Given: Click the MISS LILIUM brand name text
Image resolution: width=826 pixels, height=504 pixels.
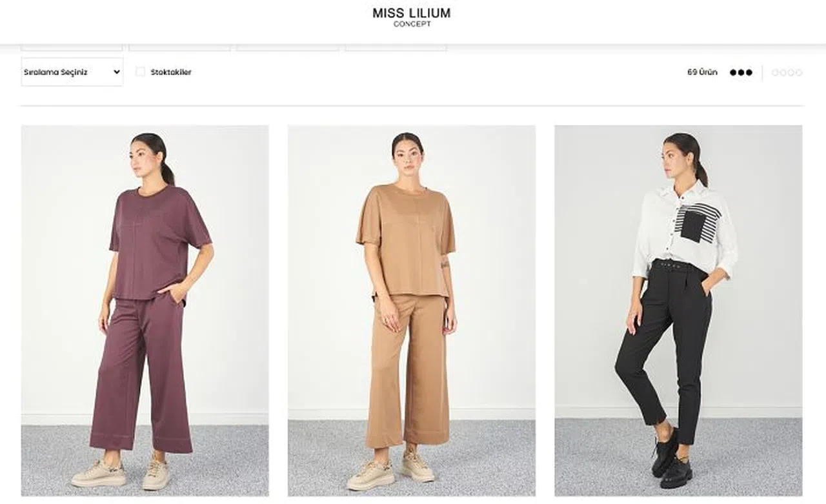Looking at the screenshot, I should coord(411,13).
